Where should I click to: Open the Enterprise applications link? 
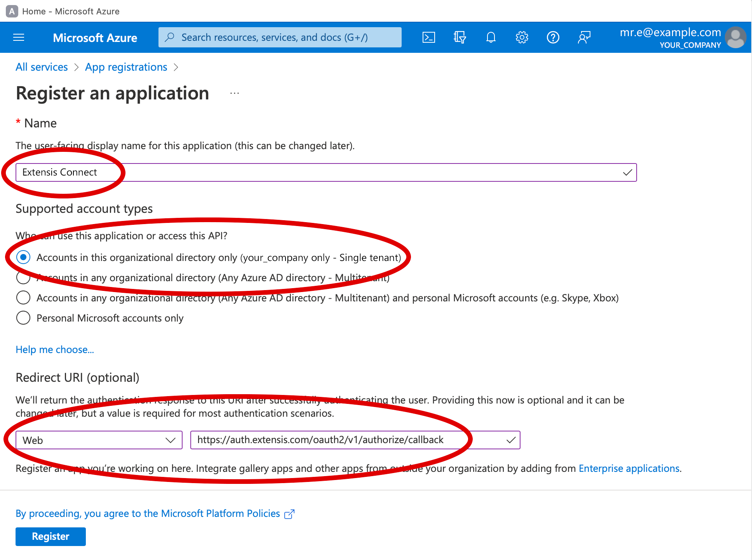629,468
